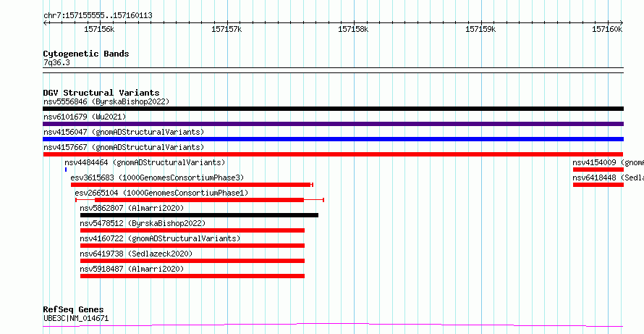Open nsv5478512 (ByrskaBishop2022) label
644x334 pixels.
tap(143, 223)
